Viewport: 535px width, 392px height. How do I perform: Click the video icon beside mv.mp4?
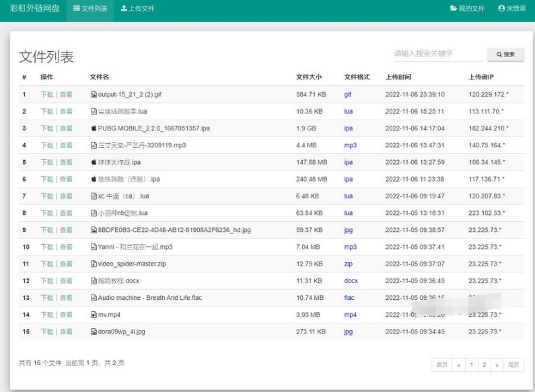tap(94, 315)
